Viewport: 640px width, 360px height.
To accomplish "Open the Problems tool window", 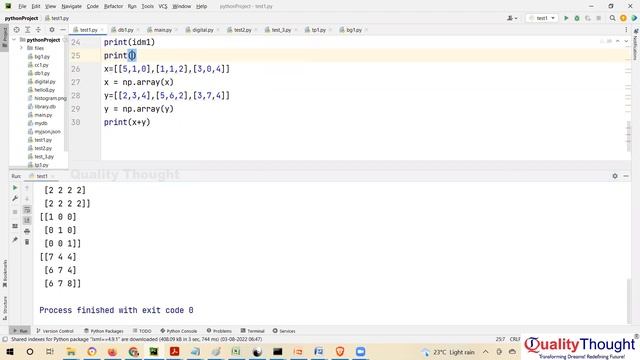I will click(219, 331).
